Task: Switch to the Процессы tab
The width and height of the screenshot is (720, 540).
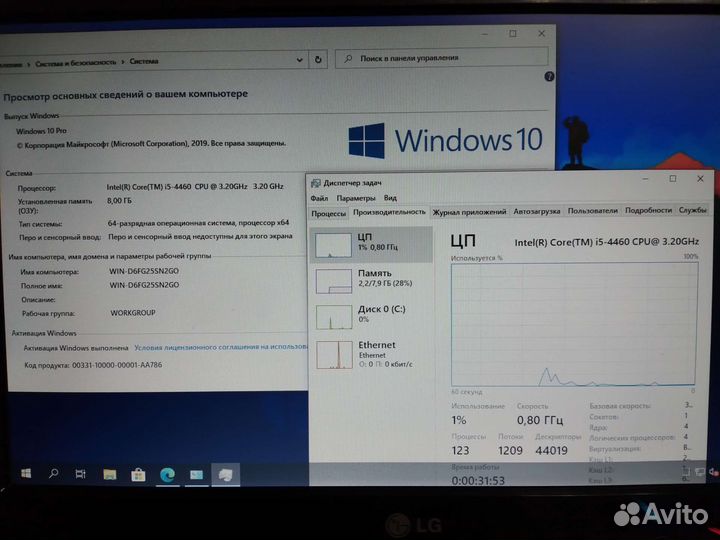Action: tap(329, 214)
